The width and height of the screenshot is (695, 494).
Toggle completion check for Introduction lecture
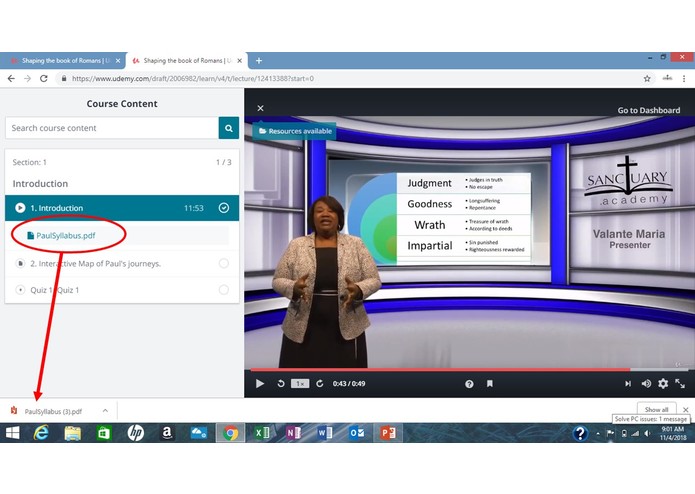coord(224,208)
